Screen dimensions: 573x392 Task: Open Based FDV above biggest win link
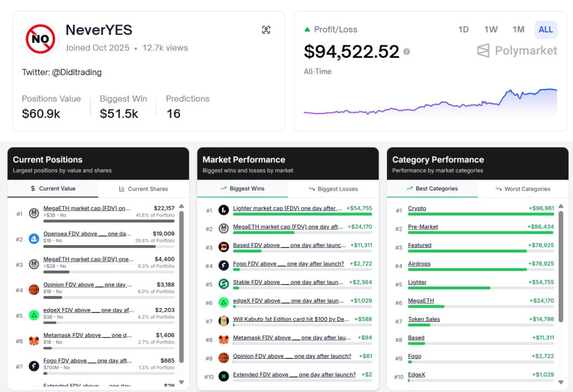click(289, 245)
